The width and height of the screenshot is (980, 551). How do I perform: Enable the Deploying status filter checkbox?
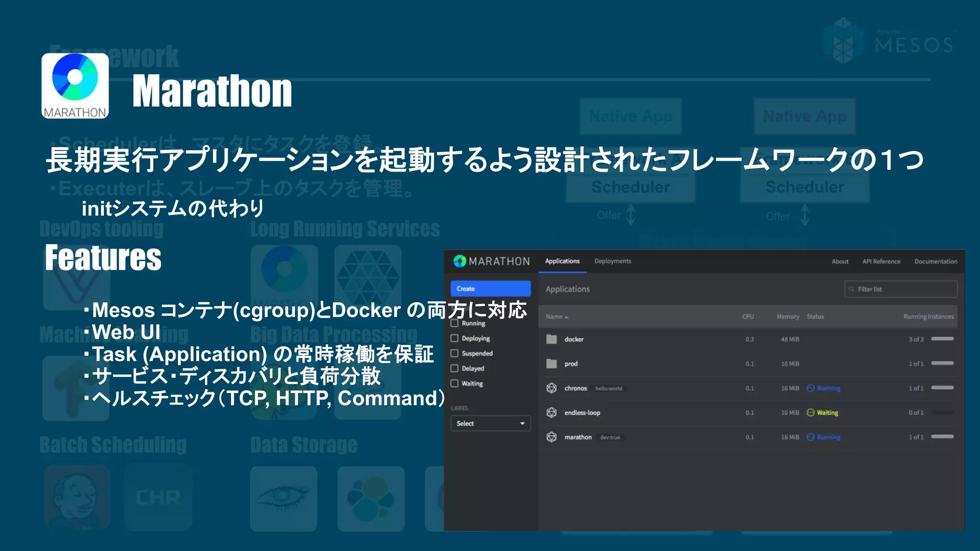455,338
